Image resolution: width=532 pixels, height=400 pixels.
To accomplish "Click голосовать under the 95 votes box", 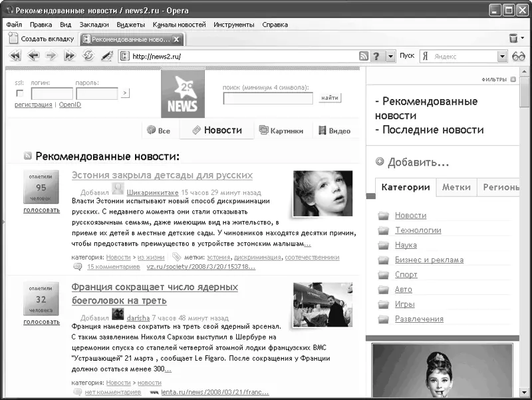I will 41,210.
